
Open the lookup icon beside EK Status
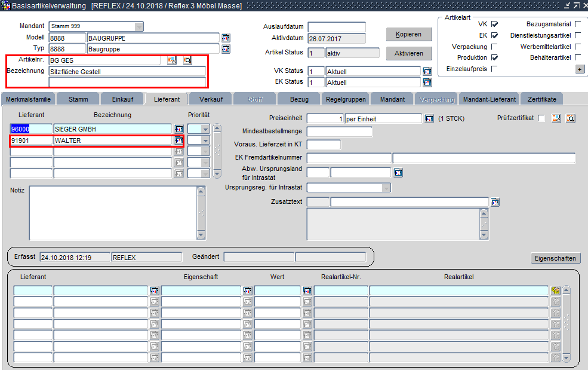pyautogui.click(x=427, y=82)
